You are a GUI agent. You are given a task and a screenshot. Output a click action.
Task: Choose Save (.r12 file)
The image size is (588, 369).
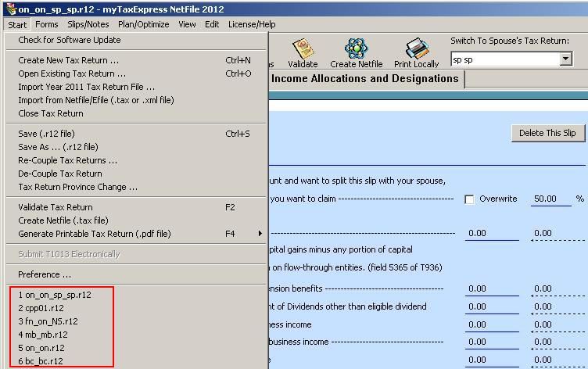click(x=136, y=134)
